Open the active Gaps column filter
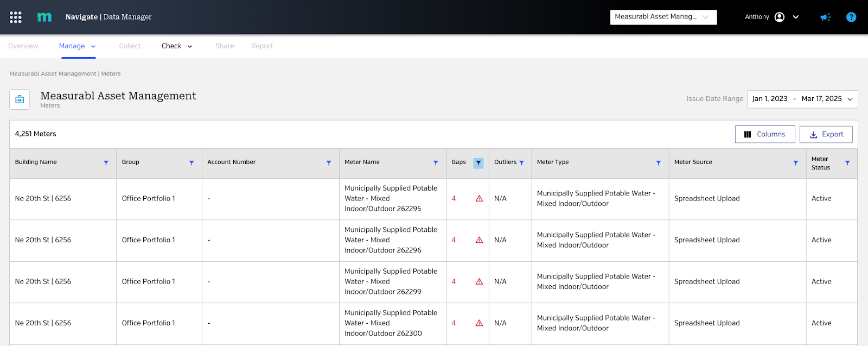 pyautogui.click(x=478, y=163)
